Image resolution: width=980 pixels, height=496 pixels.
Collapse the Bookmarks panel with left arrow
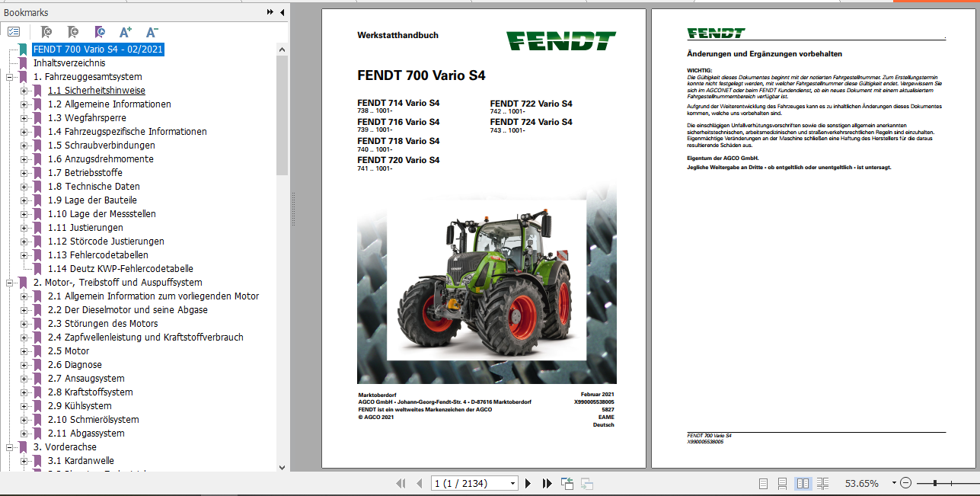point(282,12)
